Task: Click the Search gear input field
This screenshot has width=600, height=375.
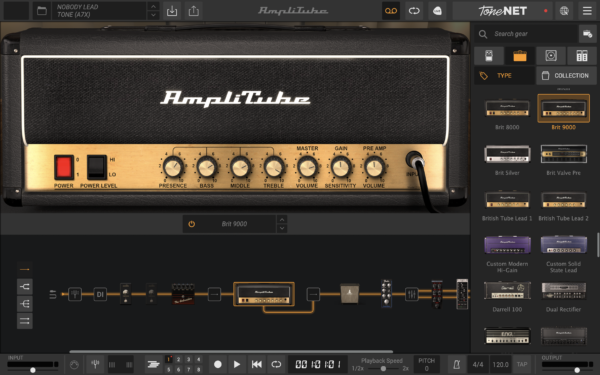Action: click(527, 34)
